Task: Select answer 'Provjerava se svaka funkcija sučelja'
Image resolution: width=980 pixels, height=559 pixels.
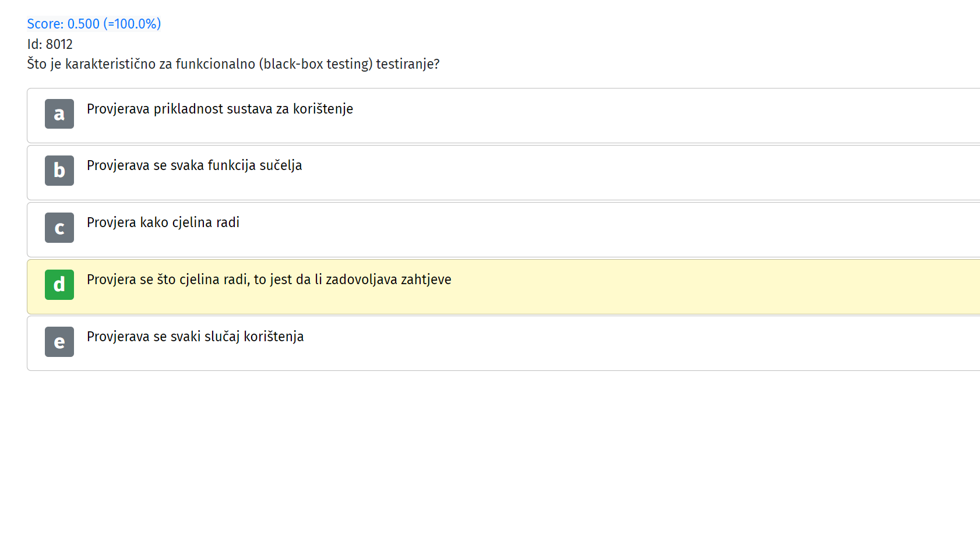Action: pos(503,172)
